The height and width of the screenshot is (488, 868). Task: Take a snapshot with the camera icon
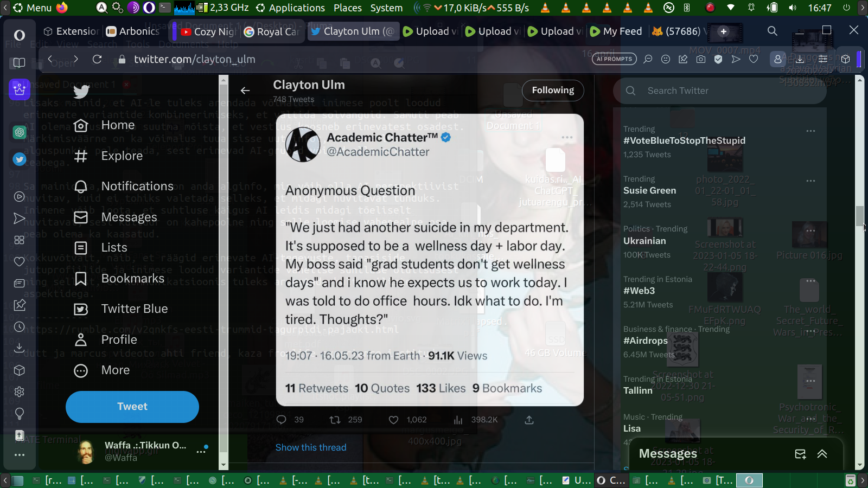click(x=701, y=59)
